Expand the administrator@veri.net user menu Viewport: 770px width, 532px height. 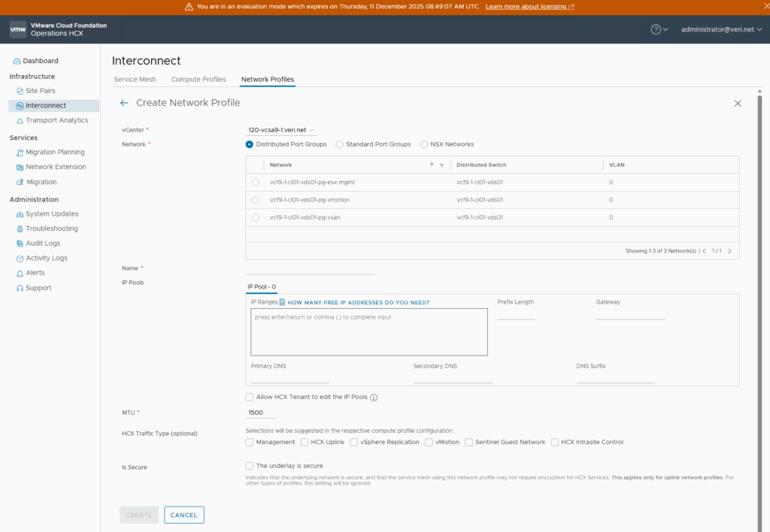(x=720, y=29)
